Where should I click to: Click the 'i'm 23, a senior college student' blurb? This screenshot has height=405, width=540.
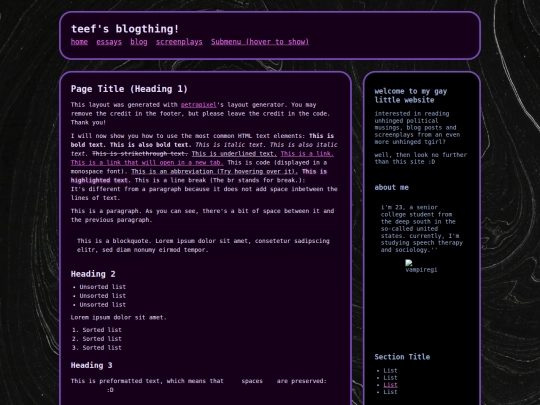tap(422, 229)
